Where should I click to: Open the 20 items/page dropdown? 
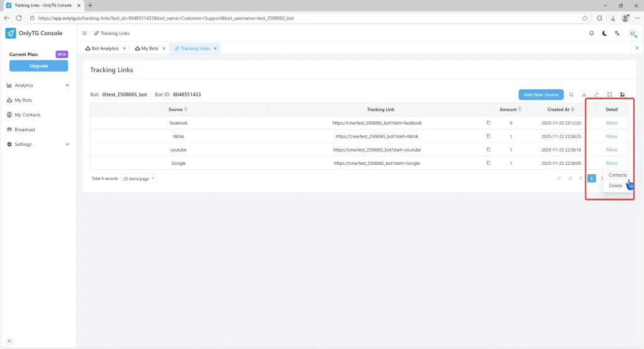[138, 179]
